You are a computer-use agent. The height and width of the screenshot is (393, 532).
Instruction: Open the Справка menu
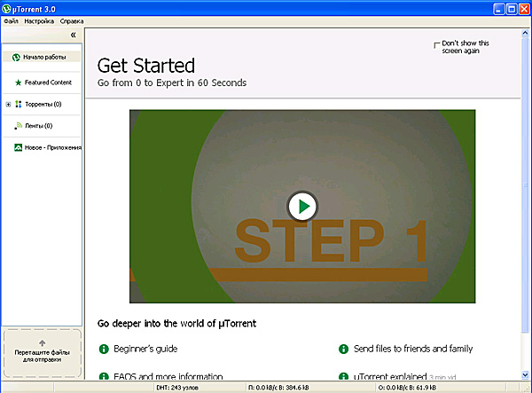(x=72, y=20)
